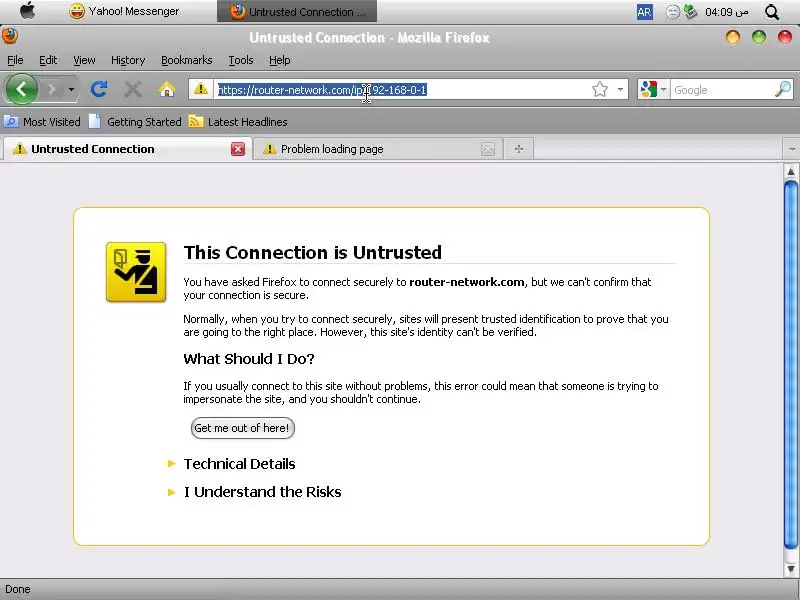Select the Untrusted Connection taskbar entry

point(297,11)
